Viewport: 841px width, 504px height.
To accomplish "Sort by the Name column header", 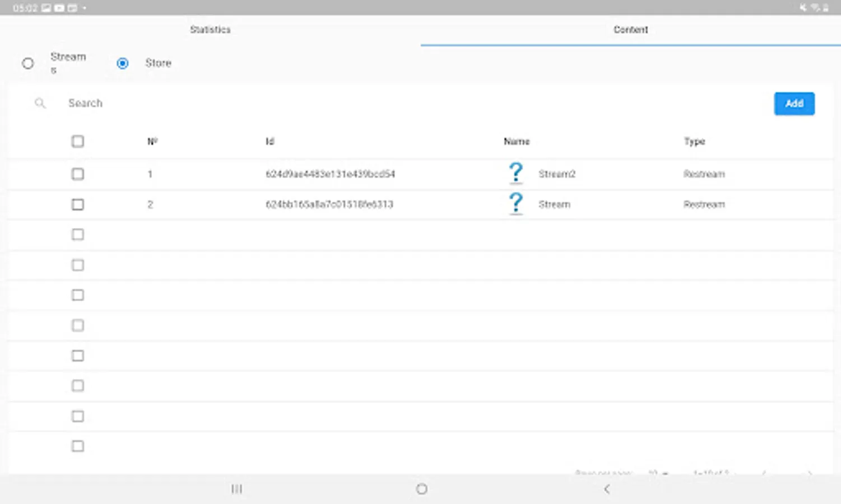I will point(517,141).
